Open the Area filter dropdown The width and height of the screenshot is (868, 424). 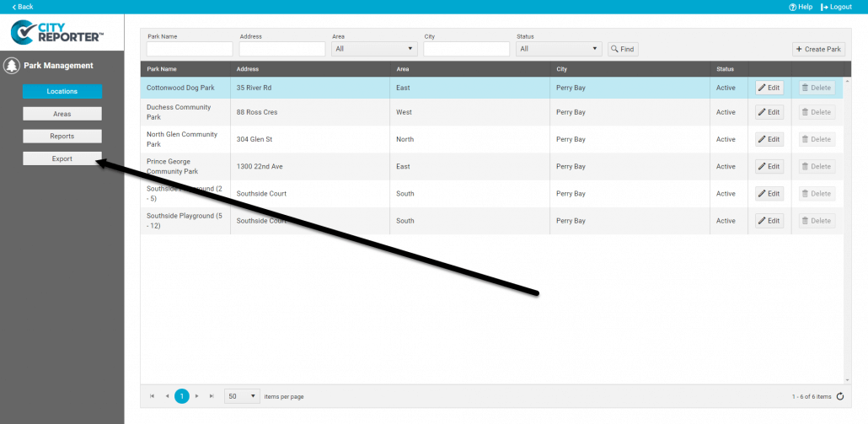(374, 49)
